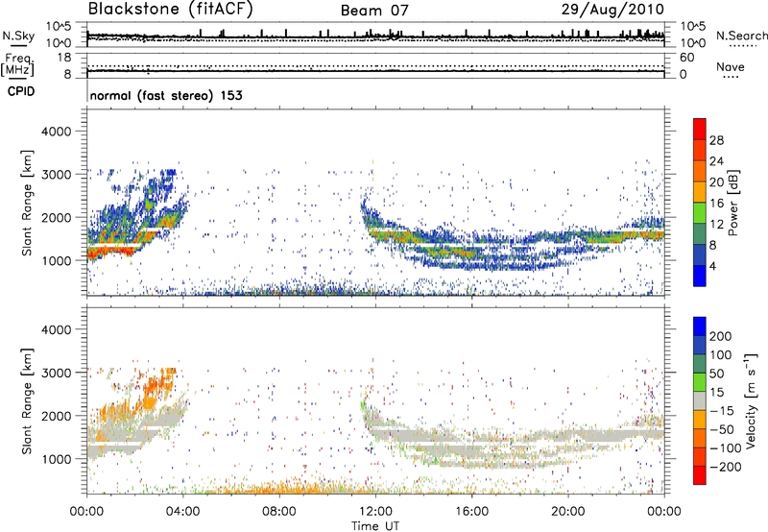Click Velocity colorbar segment between 100 and 200
This screenshot has width=768, height=532.
[700, 345]
